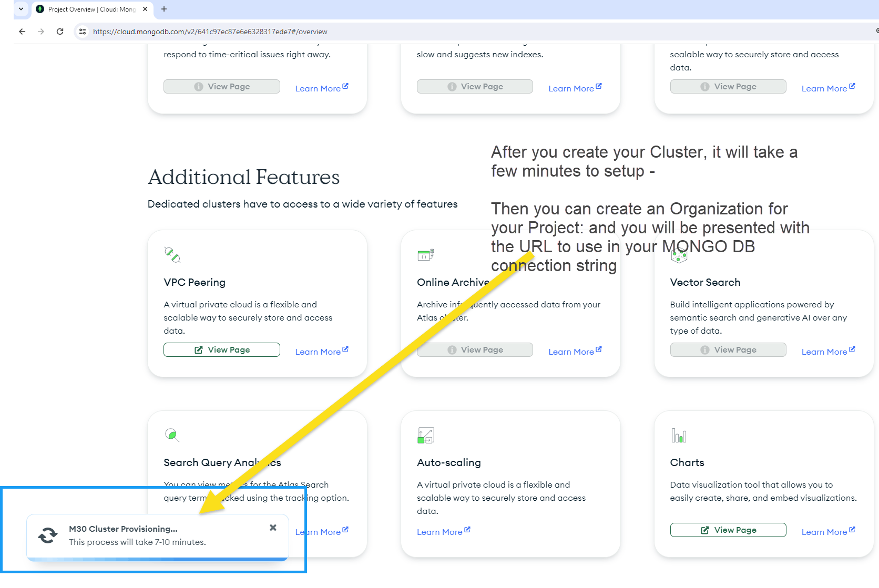This screenshot has width=879, height=588.
Task: Open site information icon in address bar
Action: point(83,32)
